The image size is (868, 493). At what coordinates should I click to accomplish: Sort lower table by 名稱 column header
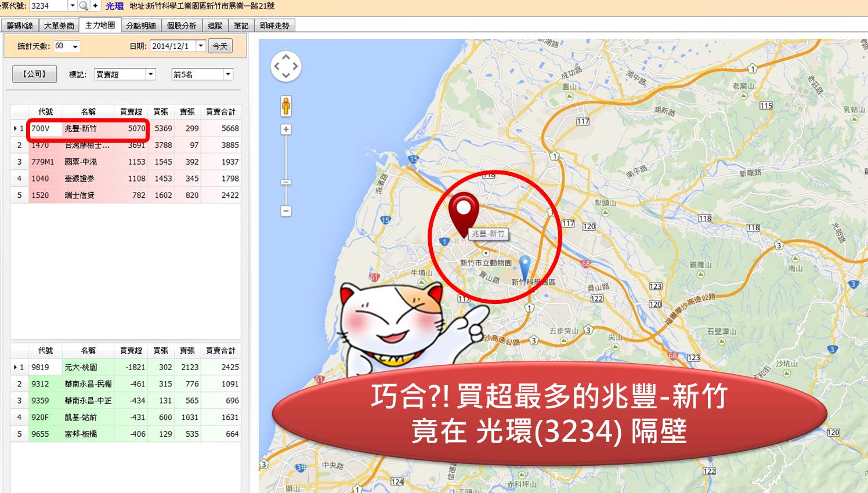tap(88, 350)
